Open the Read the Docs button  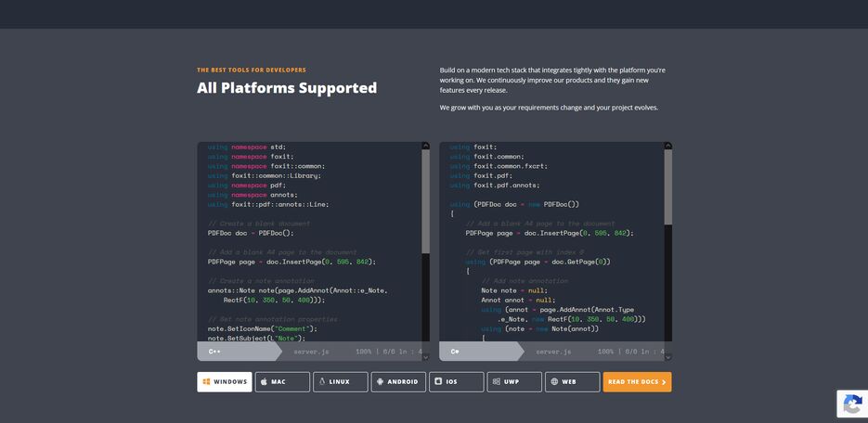click(637, 381)
